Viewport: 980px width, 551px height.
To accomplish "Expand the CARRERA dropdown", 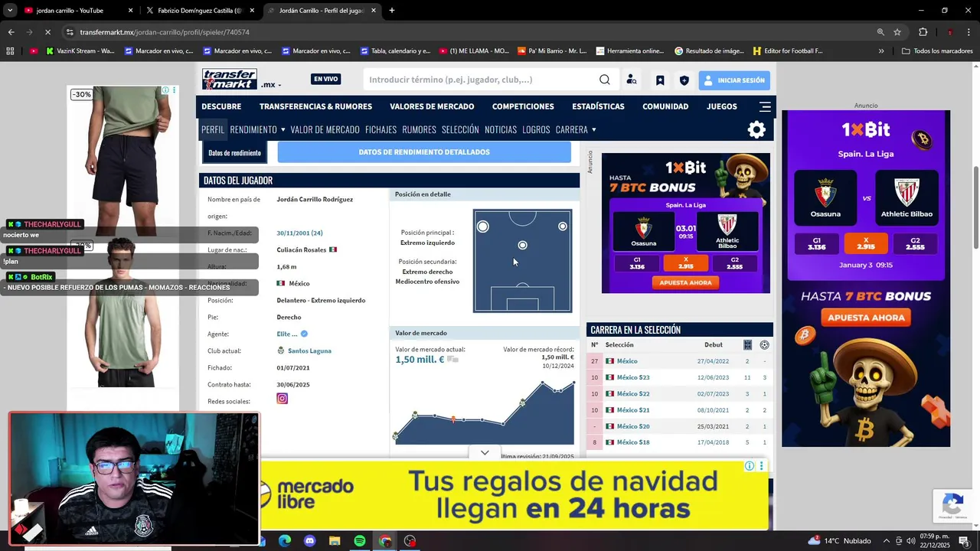I will point(576,129).
